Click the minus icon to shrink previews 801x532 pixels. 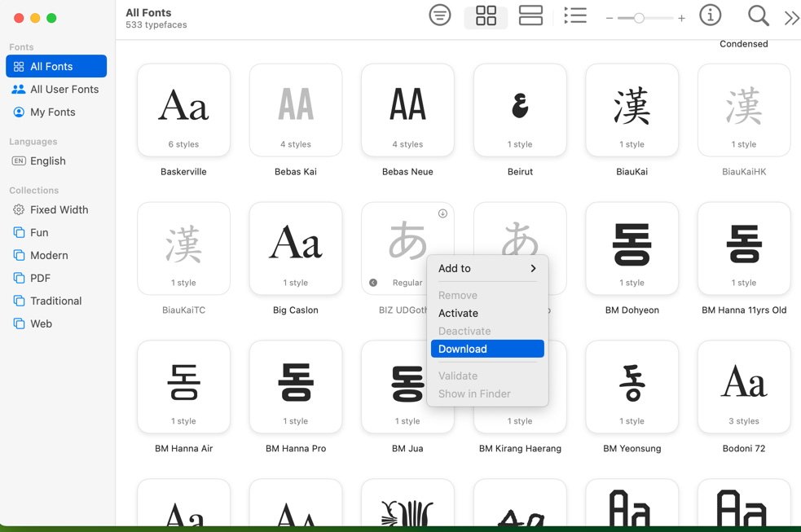(610, 18)
